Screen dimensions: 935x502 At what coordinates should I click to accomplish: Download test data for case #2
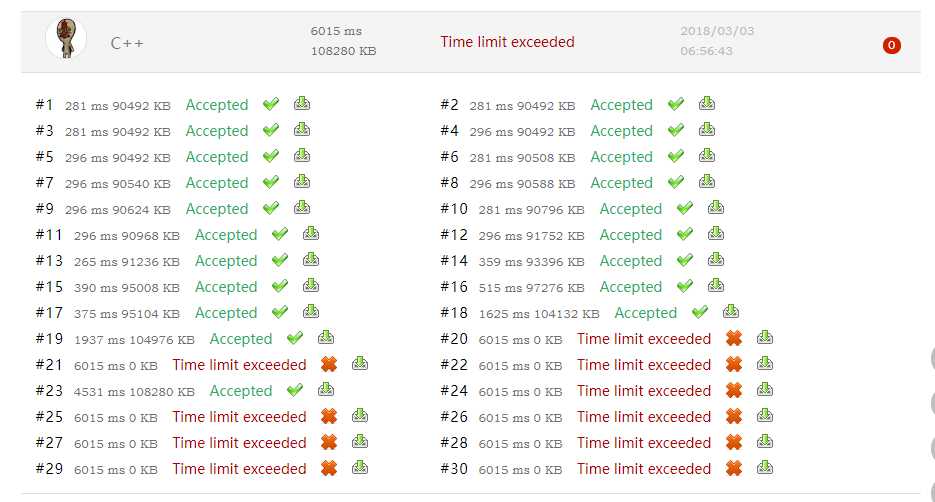point(707,104)
